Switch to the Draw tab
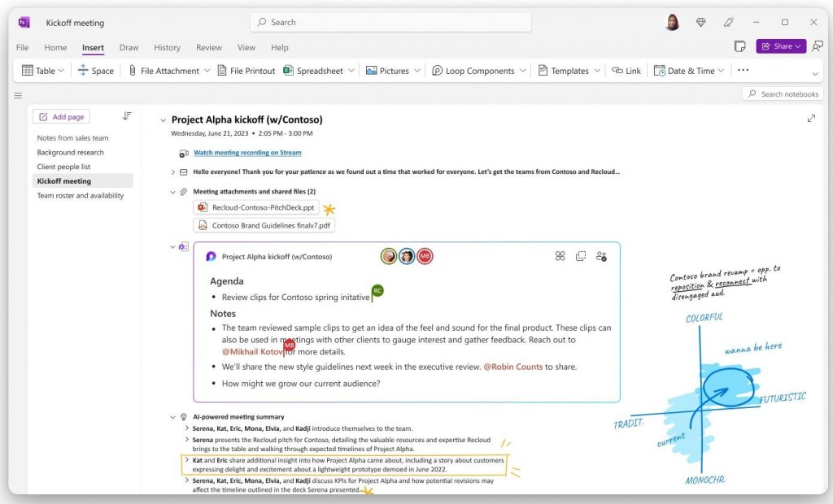This screenshot has height=504, width=833. [129, 47]
